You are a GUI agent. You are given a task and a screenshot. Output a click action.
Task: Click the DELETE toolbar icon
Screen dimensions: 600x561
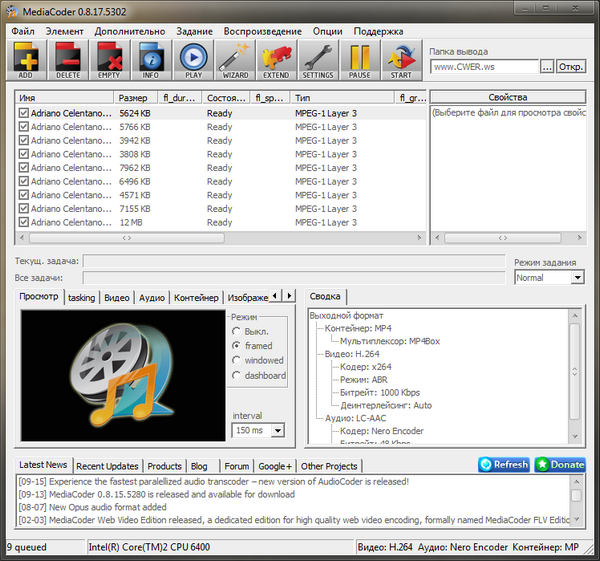click(x=68, y=61)
